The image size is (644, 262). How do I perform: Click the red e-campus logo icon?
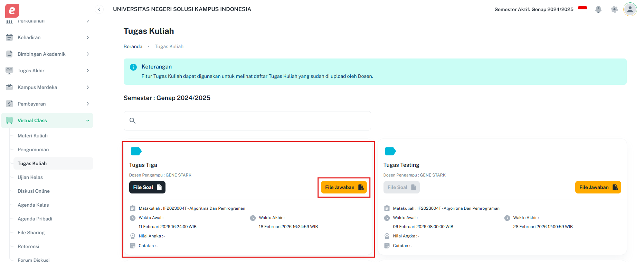point(12,11)
